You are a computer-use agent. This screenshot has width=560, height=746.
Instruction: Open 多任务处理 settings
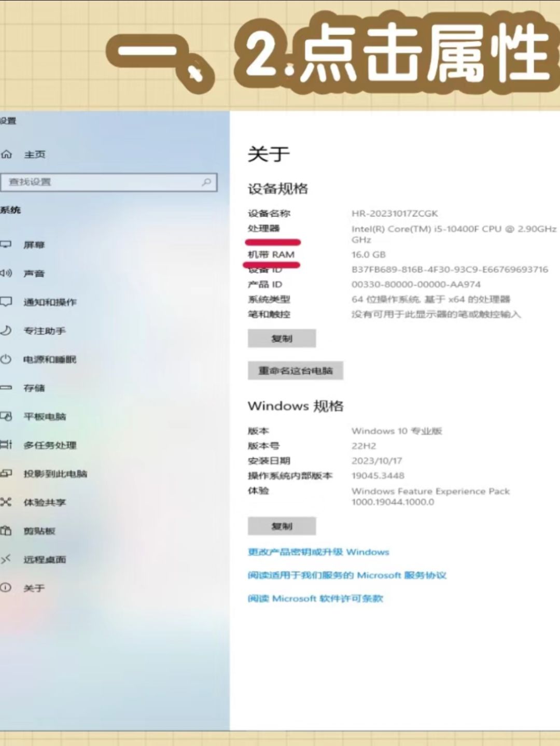coord(50,445)
